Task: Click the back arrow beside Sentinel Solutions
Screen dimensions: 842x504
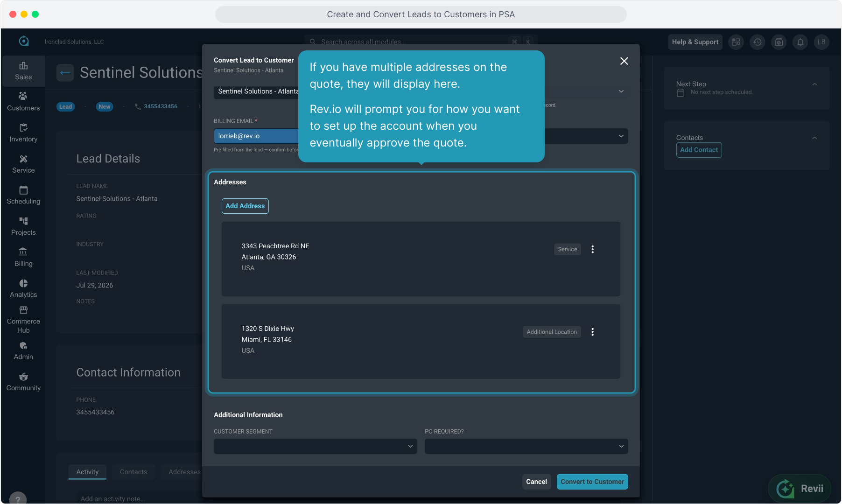Action: coord(65,73)
